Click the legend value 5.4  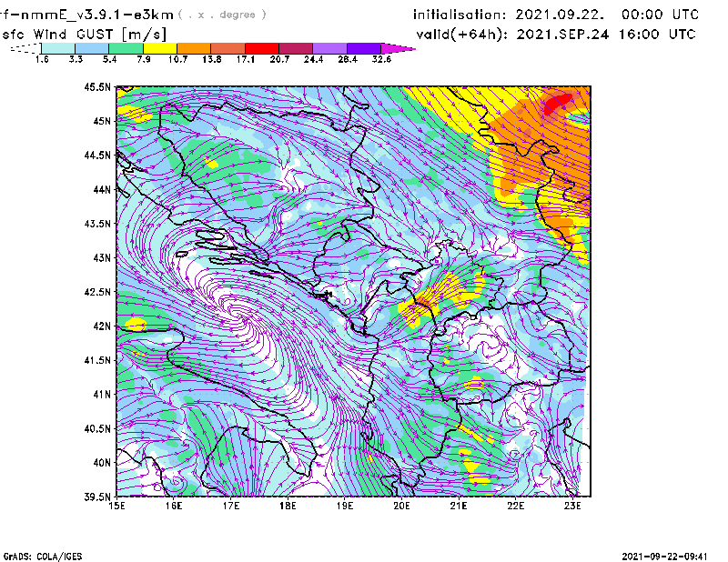click(x=109, y=59)
